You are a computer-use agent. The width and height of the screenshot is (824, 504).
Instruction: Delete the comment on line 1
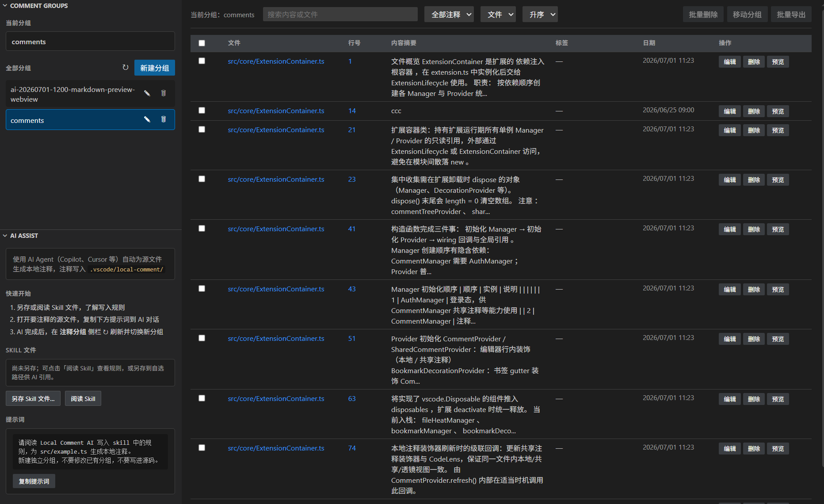click(754, 61)
